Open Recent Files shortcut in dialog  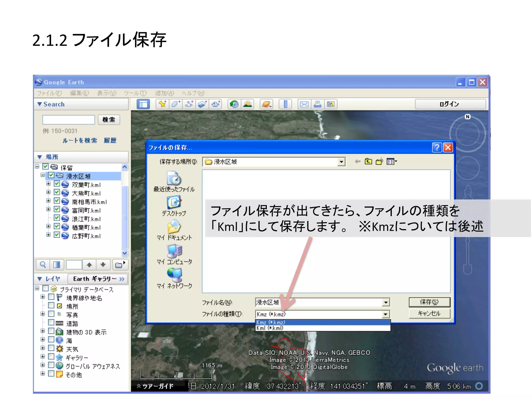click(174, 182)
